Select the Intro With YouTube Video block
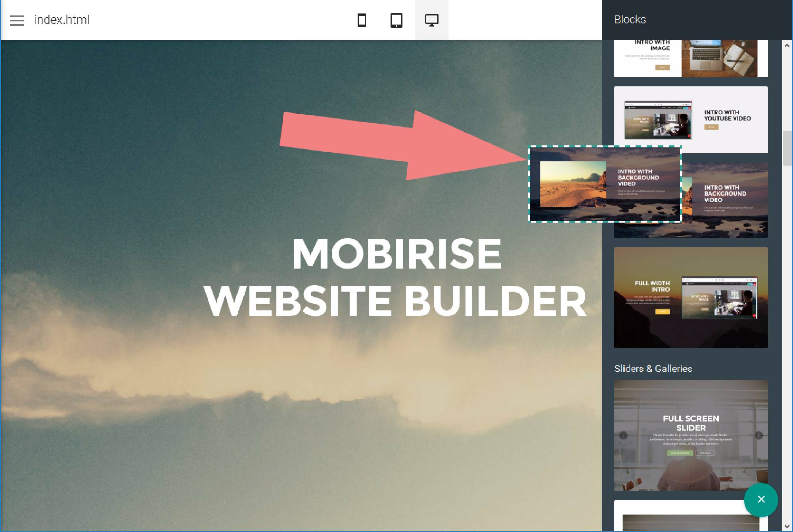Viewport: 793px width, 532px height. coord(690,119)
